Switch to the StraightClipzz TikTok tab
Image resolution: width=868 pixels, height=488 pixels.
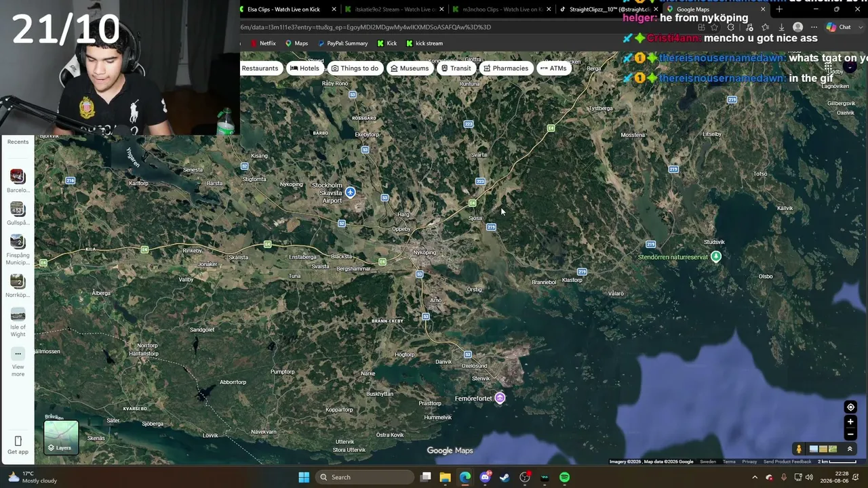pyautogui.click(x=608, y=9)
